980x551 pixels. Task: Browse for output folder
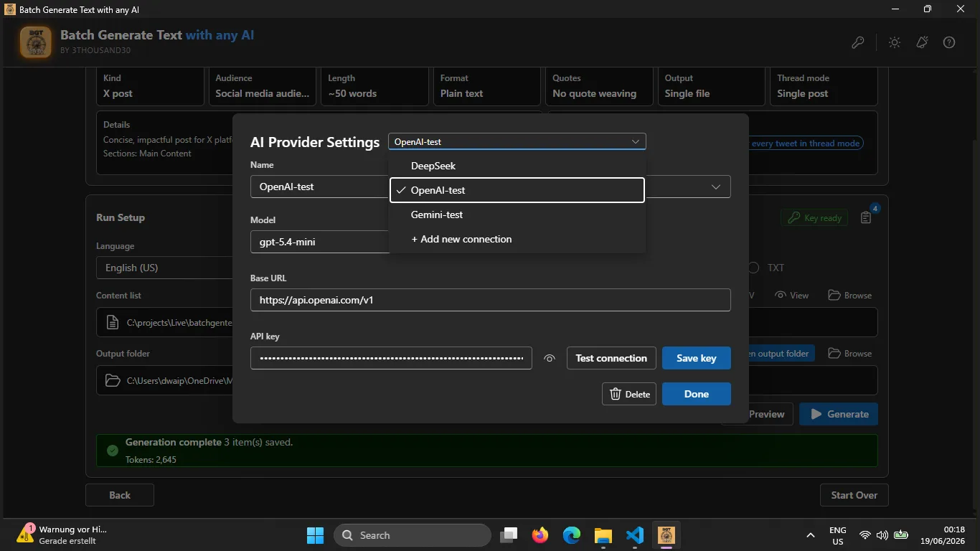pos(850,353)
